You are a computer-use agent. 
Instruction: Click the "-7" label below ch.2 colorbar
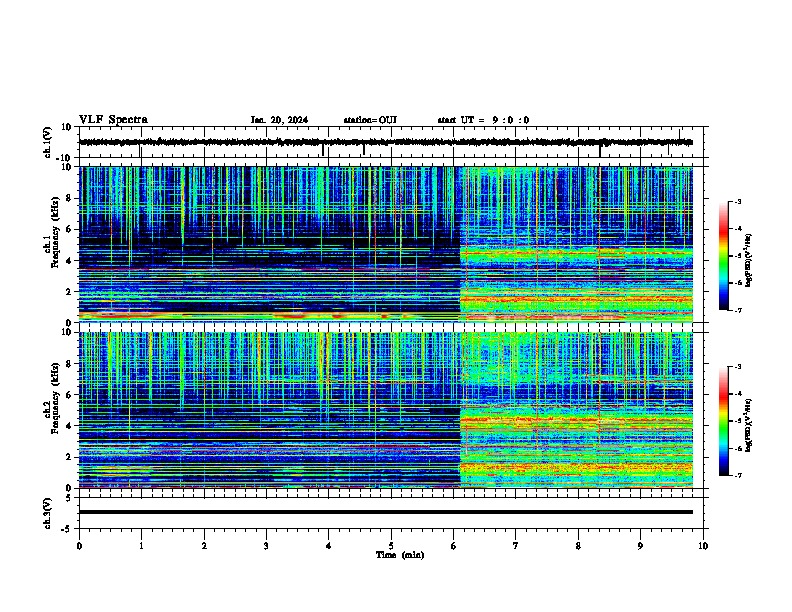737,476
